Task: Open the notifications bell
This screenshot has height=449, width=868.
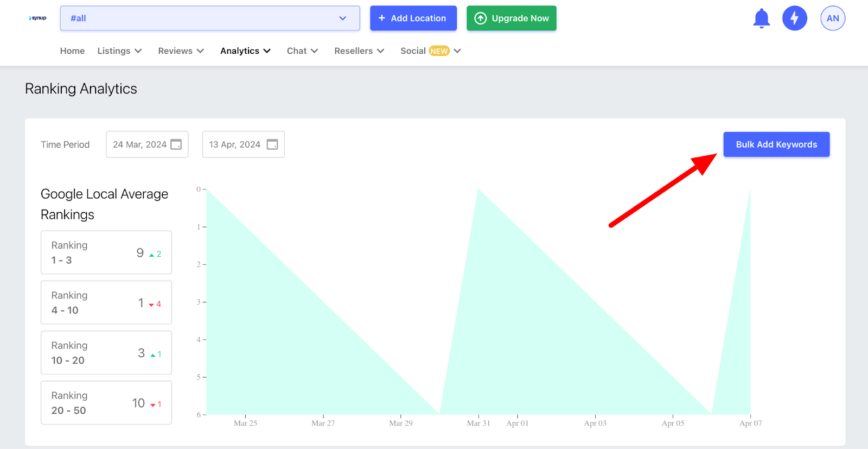Action: 762,18
